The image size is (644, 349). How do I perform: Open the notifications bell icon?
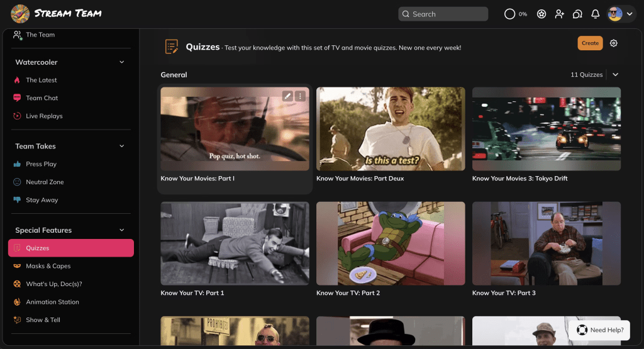click(x=595, y=14)
